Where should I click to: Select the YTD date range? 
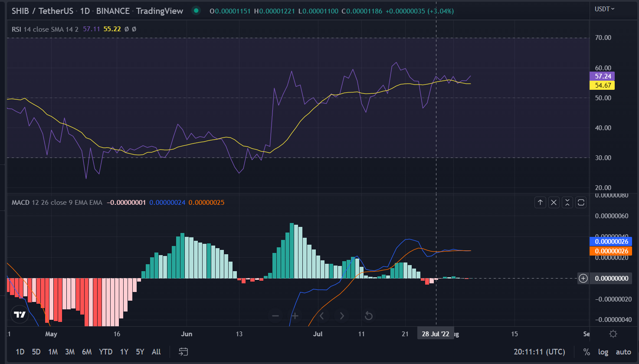(105, 352)
